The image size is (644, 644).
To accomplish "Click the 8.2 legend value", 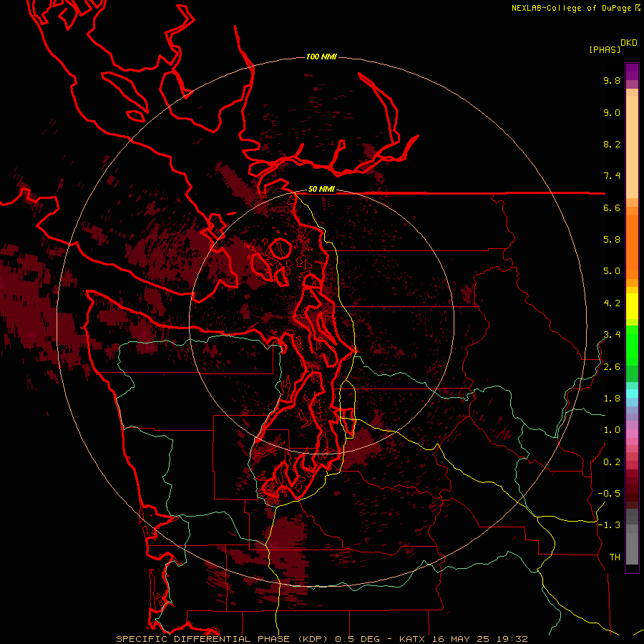I will coord(612,144).
